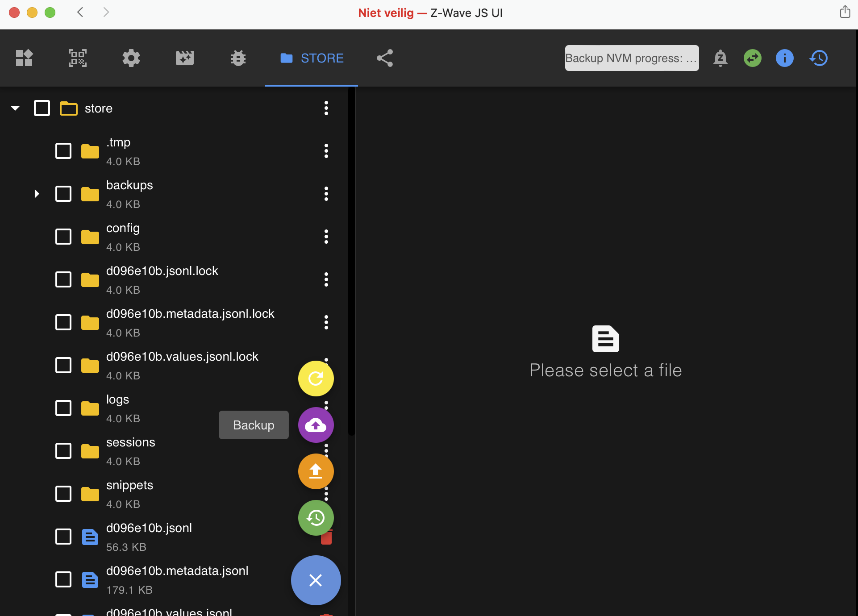
Task: Open the network graph share icon
Action: pos(385,58)
